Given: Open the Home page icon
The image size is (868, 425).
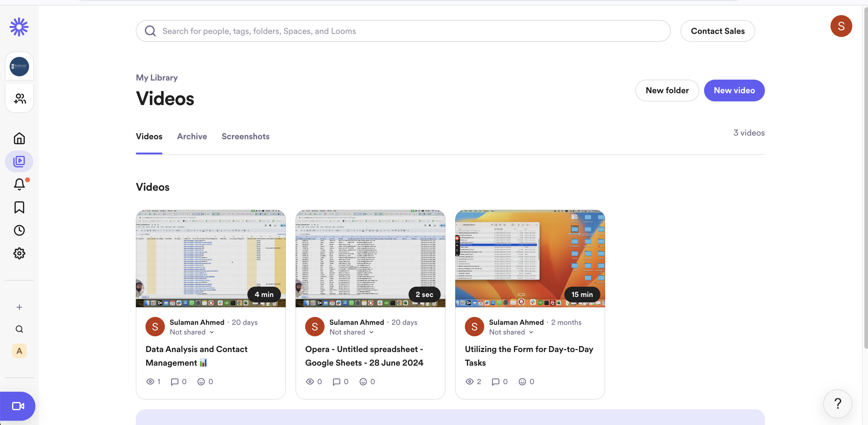Looking at the screenshot, I should (19, 138).
